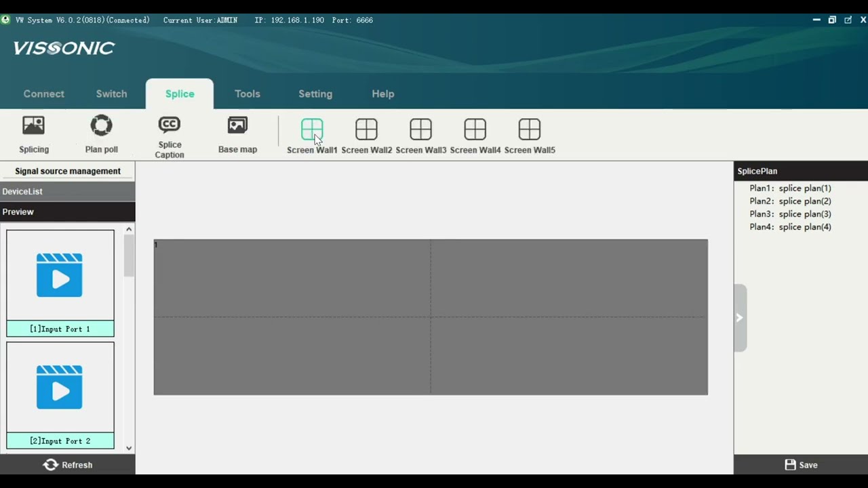This screenshot has width=868, height=488.
Task: Click the top-left screen of the wall
Action: (x=292, y=278)
